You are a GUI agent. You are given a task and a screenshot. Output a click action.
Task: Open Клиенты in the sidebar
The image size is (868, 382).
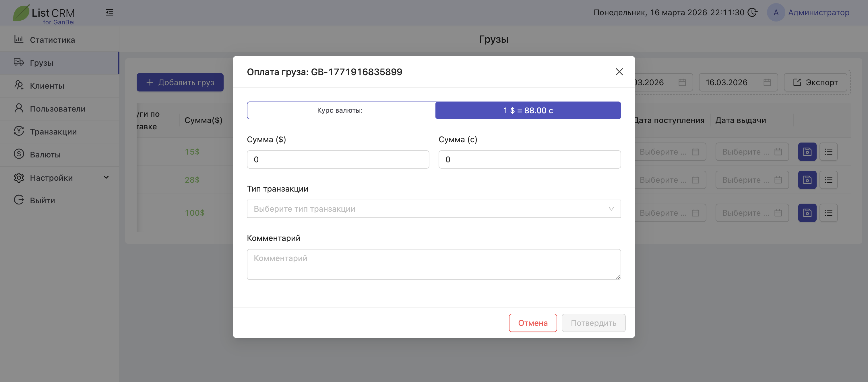click(x=47, y=86)
